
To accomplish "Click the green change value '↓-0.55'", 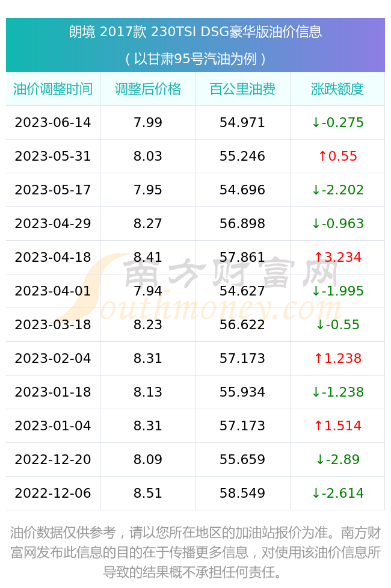I will (x=337, y=325).
